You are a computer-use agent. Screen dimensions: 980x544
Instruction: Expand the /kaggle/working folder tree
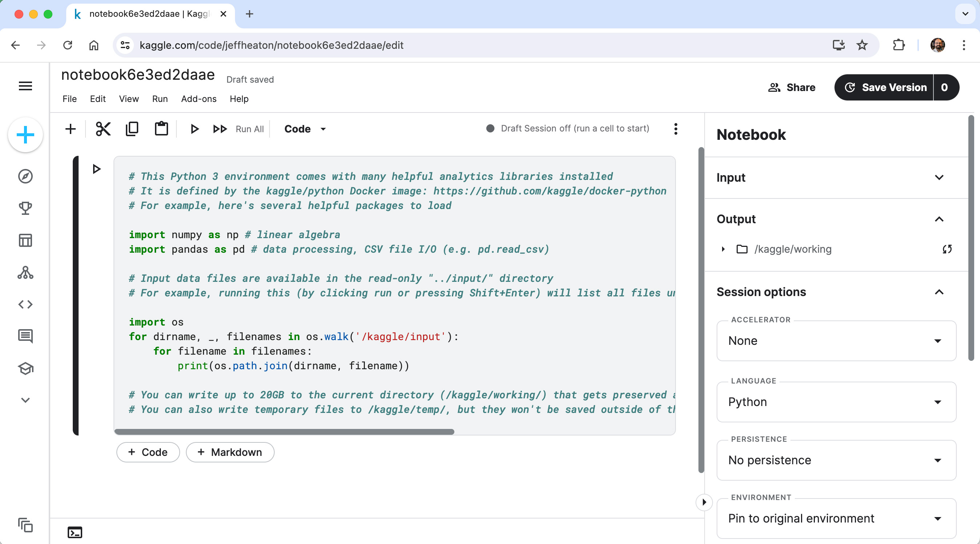point(722,249)
